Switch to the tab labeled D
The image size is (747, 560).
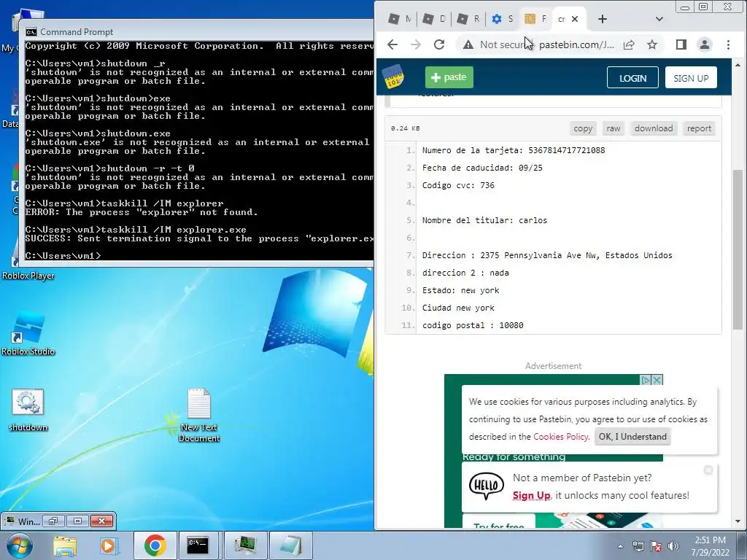435,19
